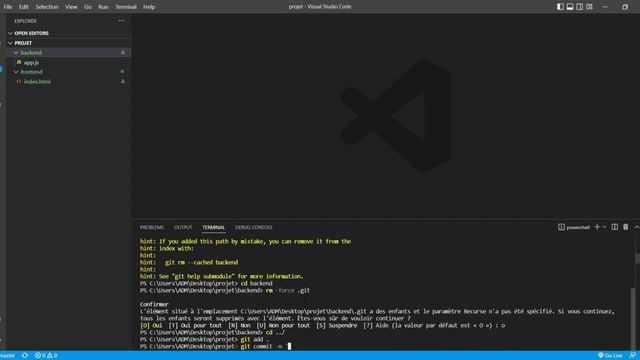Click A status badge on index.html

click(x=123, y=82)
